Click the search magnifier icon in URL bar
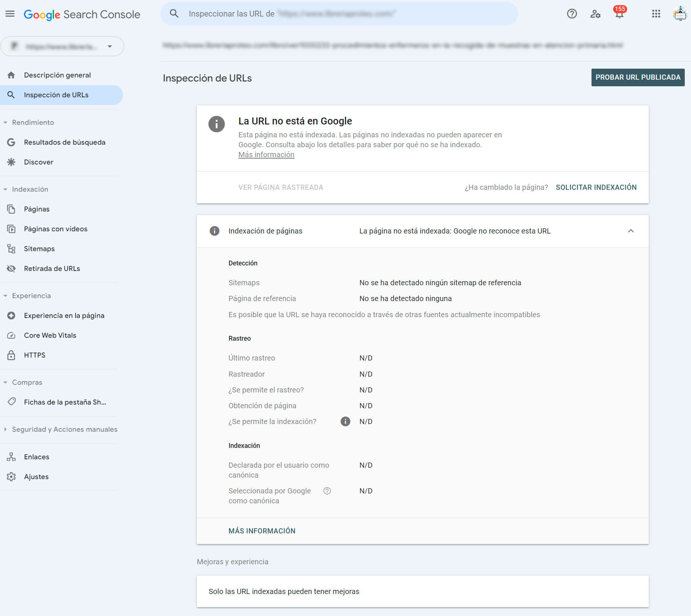This screenshot has height=616, width=691. pos(174,14)
